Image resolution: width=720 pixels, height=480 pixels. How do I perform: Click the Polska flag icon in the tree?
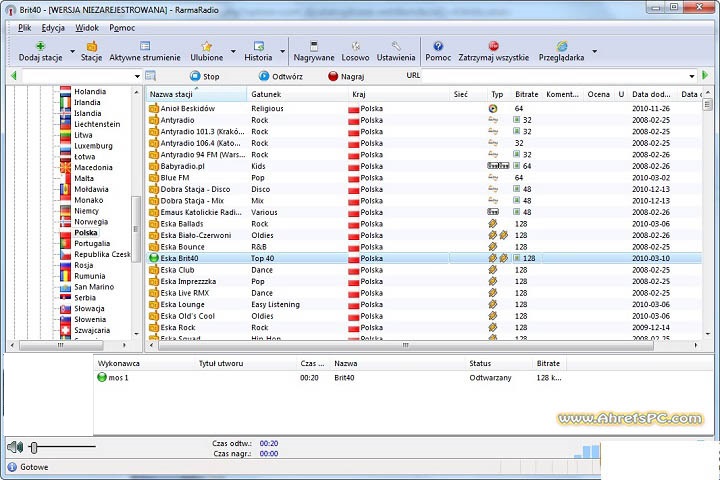65,232
